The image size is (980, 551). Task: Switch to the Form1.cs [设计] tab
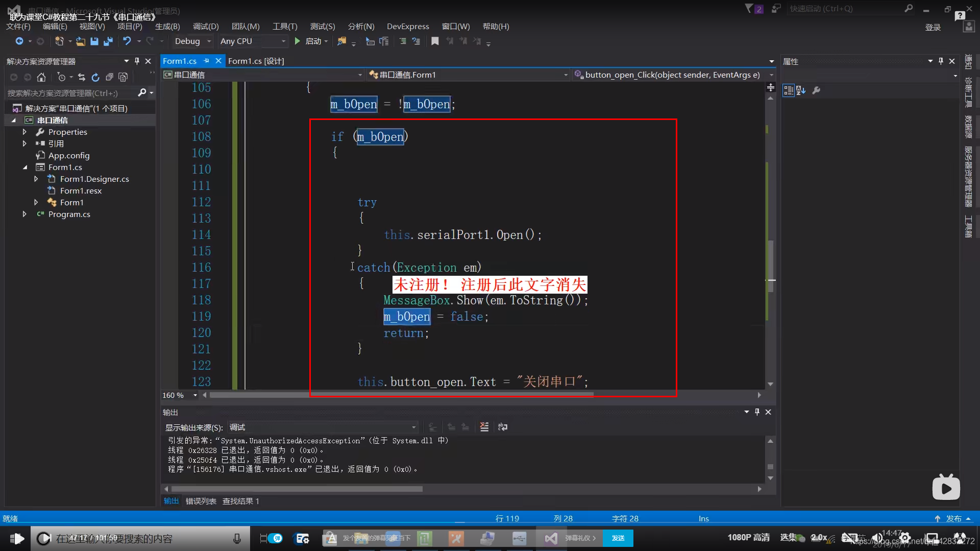point(256,61)
